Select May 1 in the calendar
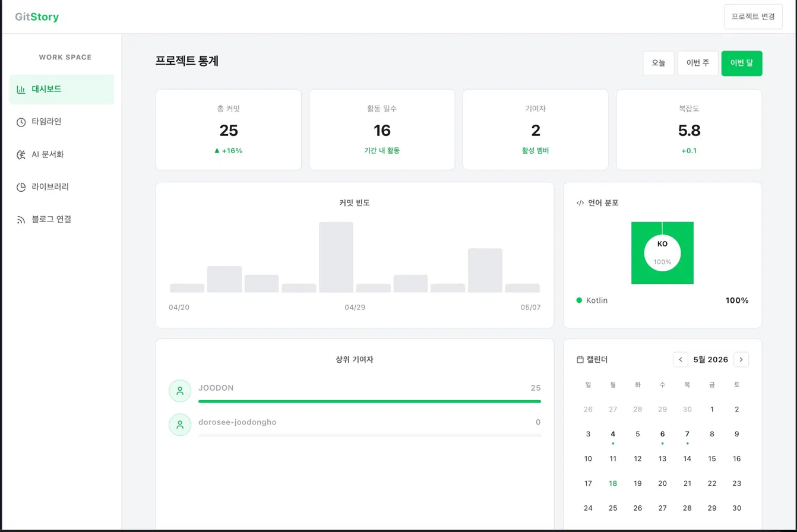This screenshot has width=797, height=532. pos(712,409)
